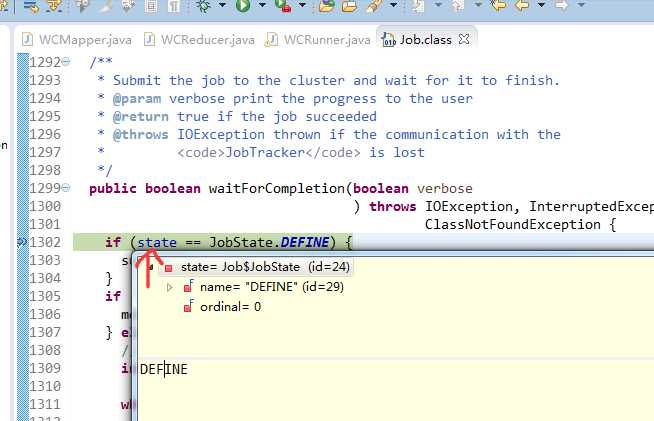The width and height of the screenshot is (654, 421).
Task: Click '<code>JobTracker</code>' in the comment
Action: pos(269,153)
